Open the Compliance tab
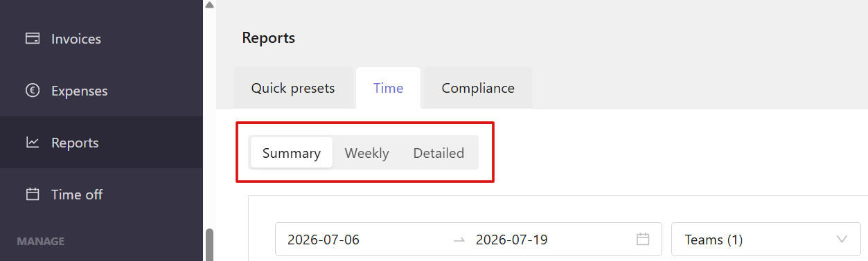Screen dimensions: 868x261 [x=478, y=88]
